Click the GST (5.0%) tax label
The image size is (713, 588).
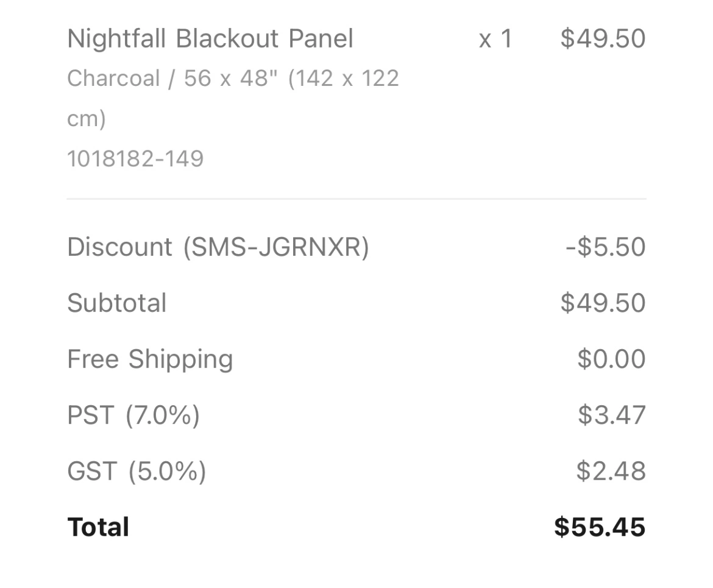tap(137, 471)
